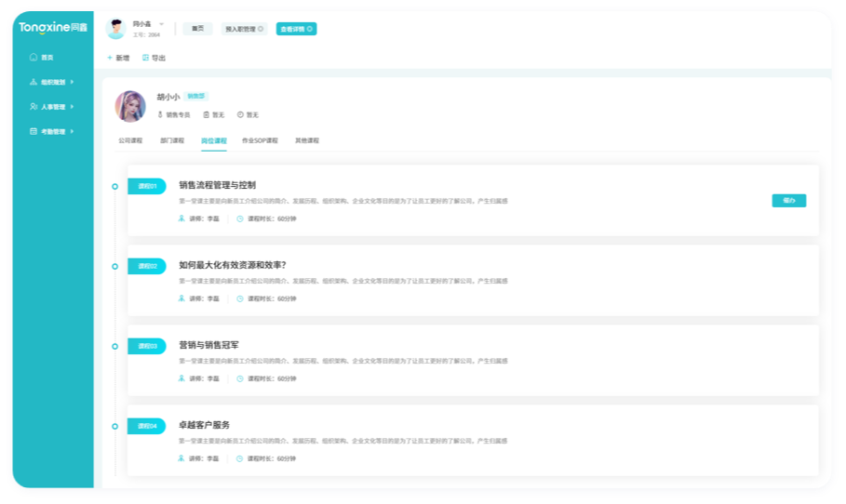
Task: Open 首页 in the sidebar menu
Action: [x=42, y=57]
